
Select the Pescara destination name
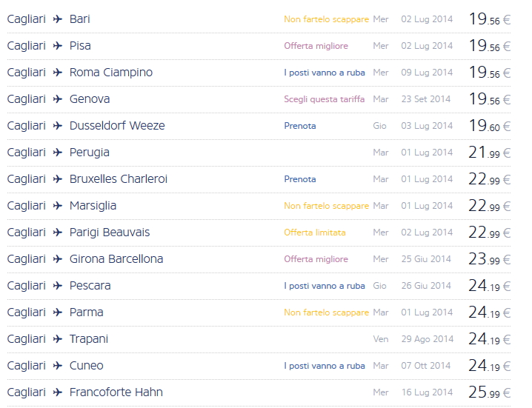point(90,286)
